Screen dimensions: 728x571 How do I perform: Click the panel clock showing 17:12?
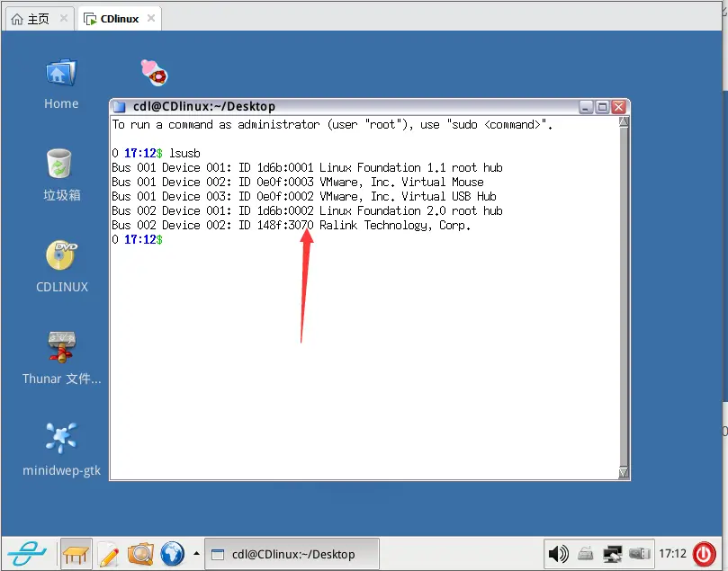point(672,554)
